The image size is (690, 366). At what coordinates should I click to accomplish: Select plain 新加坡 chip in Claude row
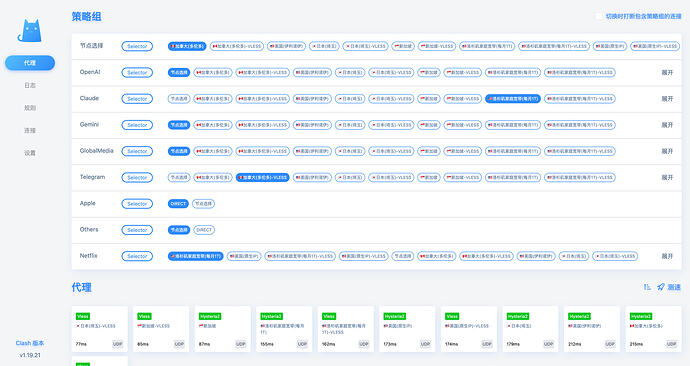click(x=429, y=99)
